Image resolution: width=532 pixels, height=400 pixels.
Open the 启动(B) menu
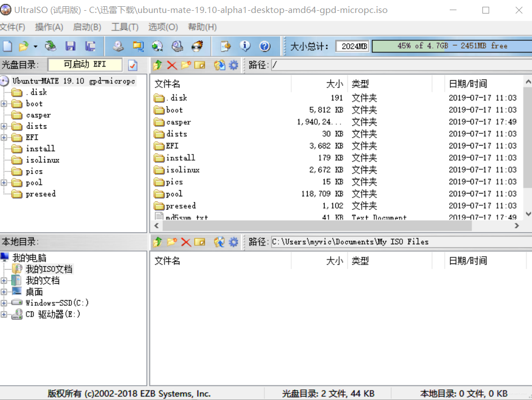pyautogui.click(x=87, y=27)
